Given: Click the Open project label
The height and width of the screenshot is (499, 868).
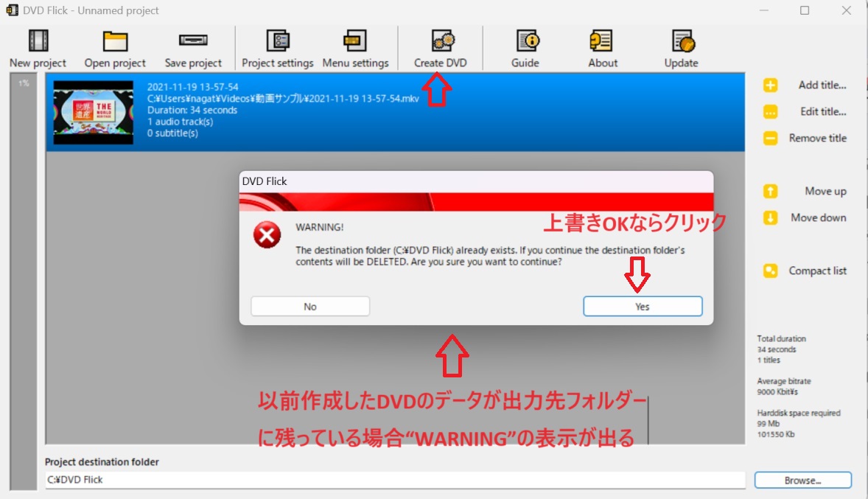Looking at the screenshot, I should [x=115, y=63].
